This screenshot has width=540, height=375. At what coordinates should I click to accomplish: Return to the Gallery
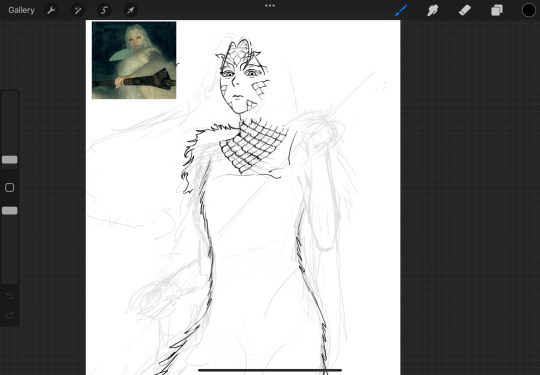point(21,10)
